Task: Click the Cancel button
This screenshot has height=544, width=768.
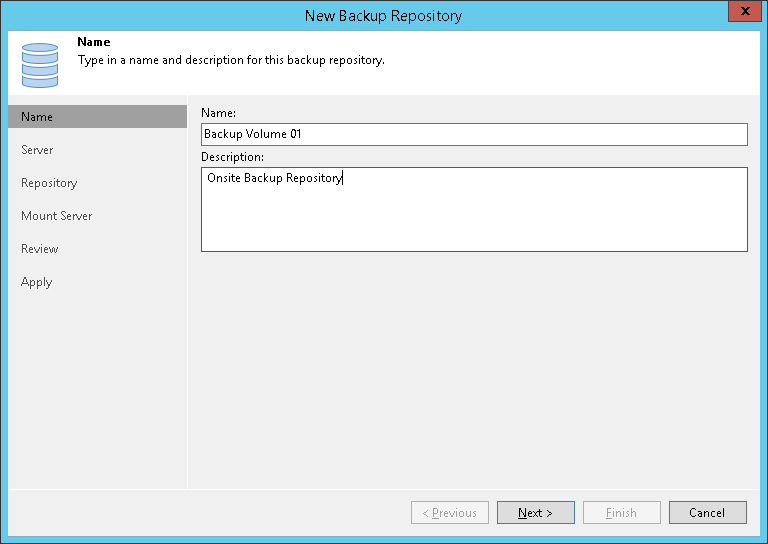Action: coord(707,513)
